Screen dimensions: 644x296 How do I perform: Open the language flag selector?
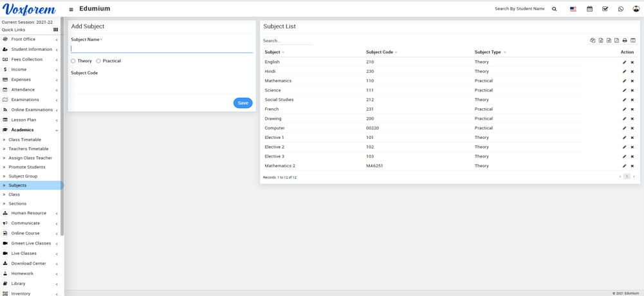[573, 9]
